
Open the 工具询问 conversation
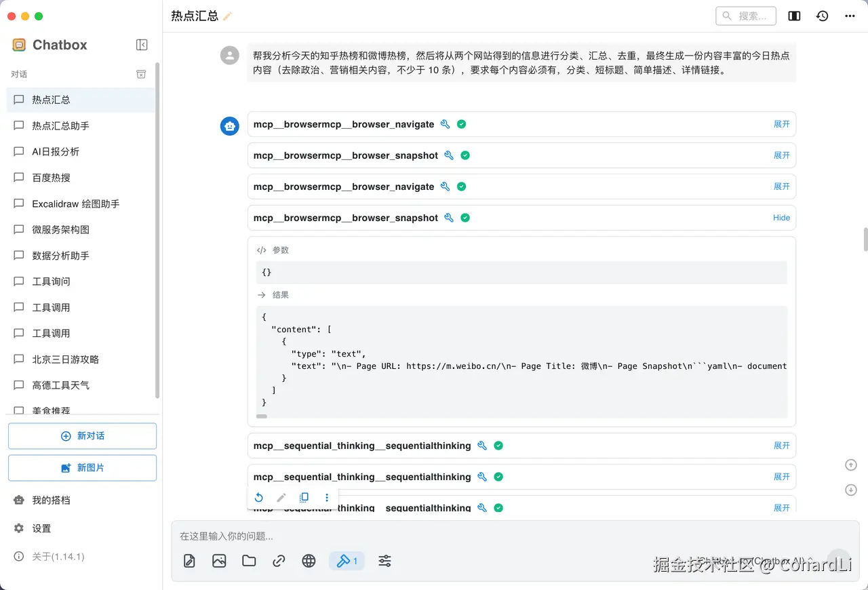[x=81, y=281]
